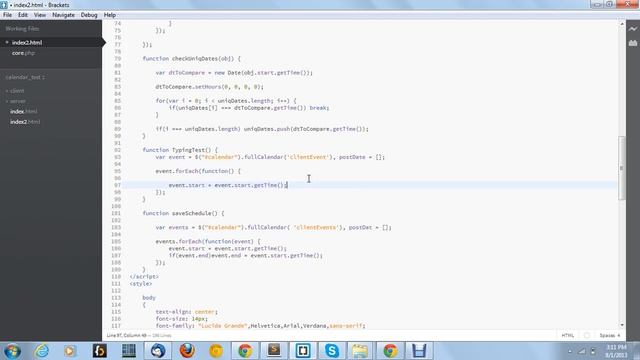The height and width of the screenshot is (360, 640).
Task: Open the black curly-brace app in taskbar
Action: point(99,351)
